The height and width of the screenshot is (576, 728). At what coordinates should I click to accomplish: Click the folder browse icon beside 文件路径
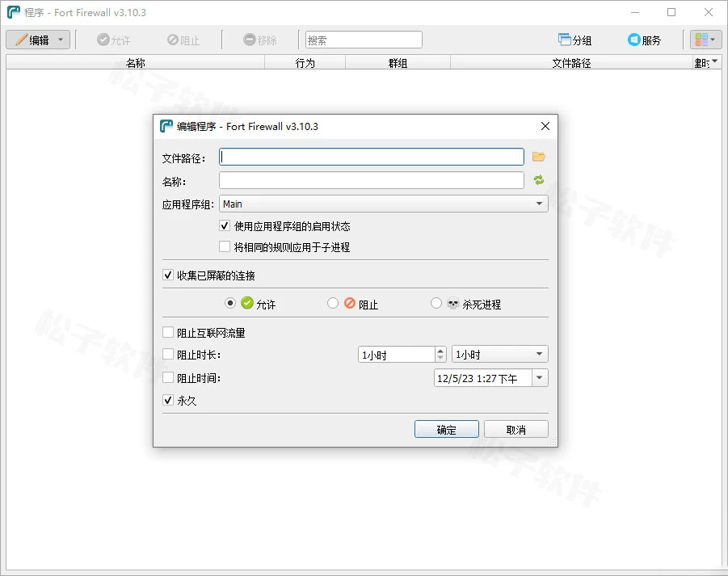[x=539, y=157]
